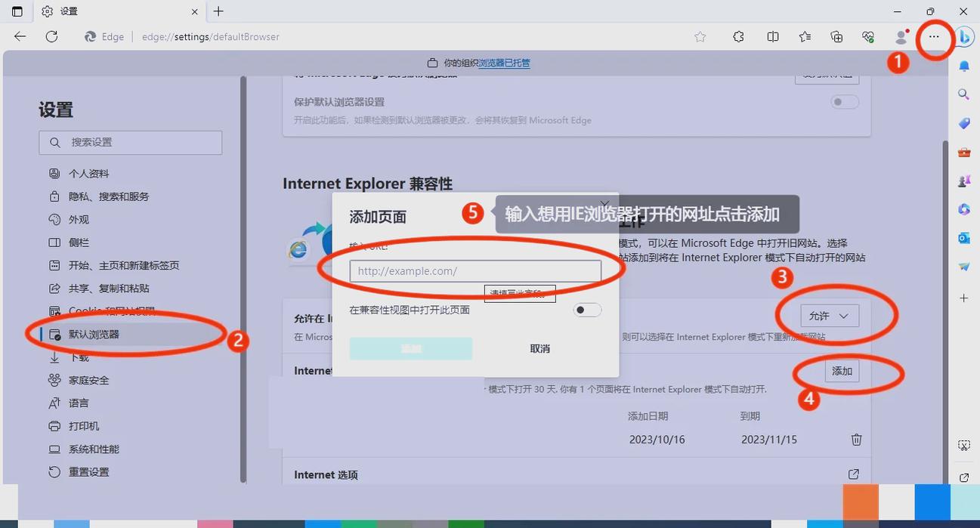This screenshot has width=980, height=528.
Task: Click the 取消 button in dialog
Action: (539, 348)
